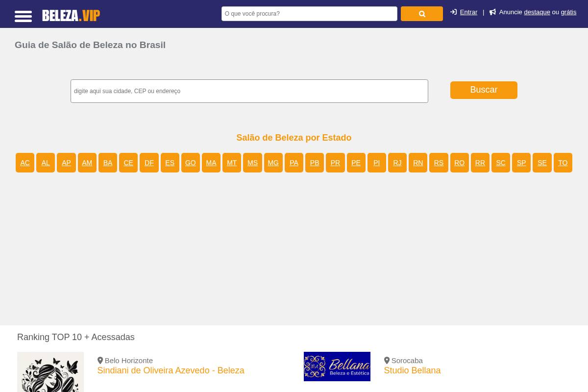Open the grátis advertising option
The height and width of the screenshot is (392, 588).
point(568,12)
